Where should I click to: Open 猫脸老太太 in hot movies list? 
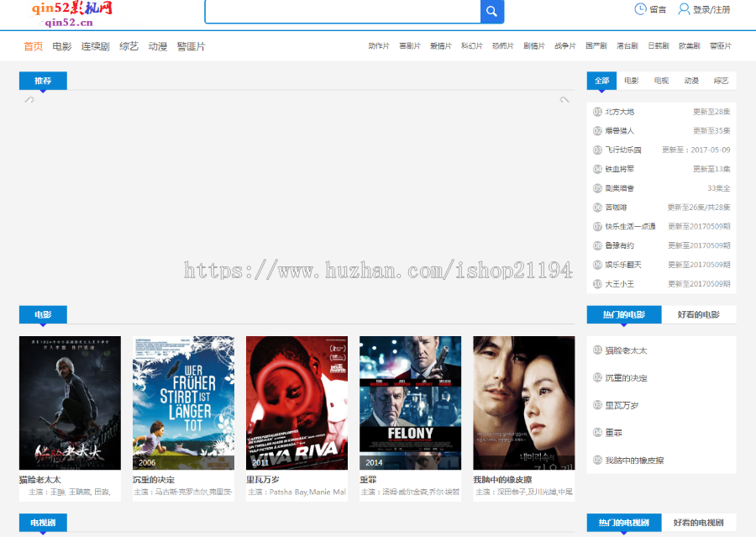click(627, 350)
